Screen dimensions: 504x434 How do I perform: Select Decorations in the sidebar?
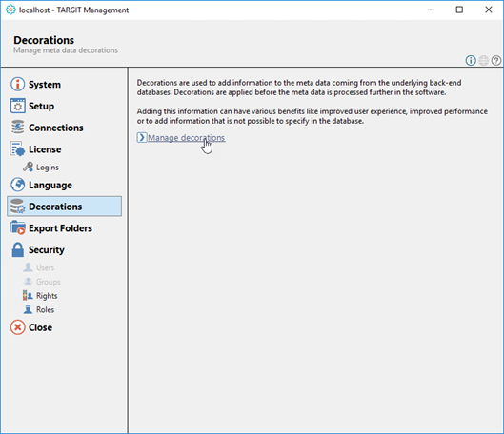tap(64, 207)
